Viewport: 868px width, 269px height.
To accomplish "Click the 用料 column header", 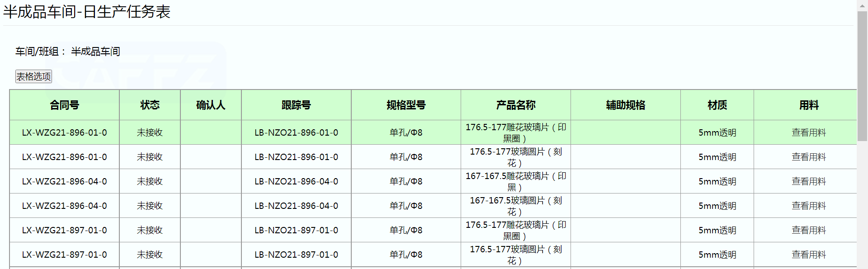I will click(809, 105).
